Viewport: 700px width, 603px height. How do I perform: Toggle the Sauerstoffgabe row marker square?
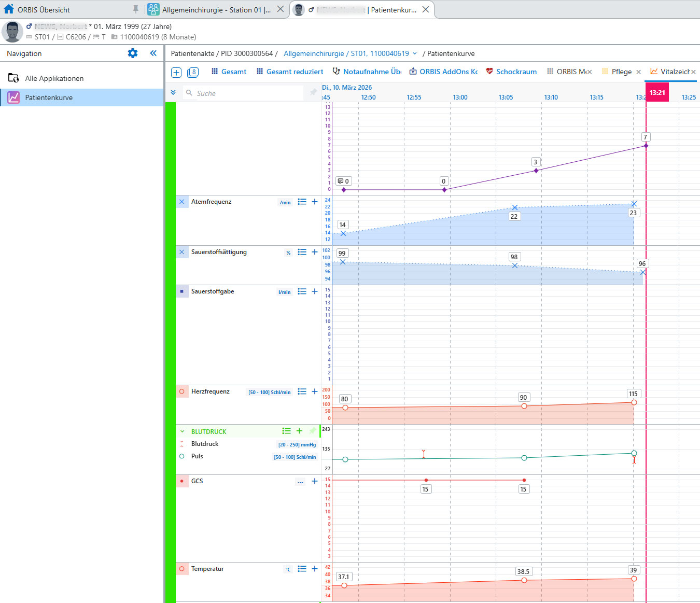(x=182, y=291)
